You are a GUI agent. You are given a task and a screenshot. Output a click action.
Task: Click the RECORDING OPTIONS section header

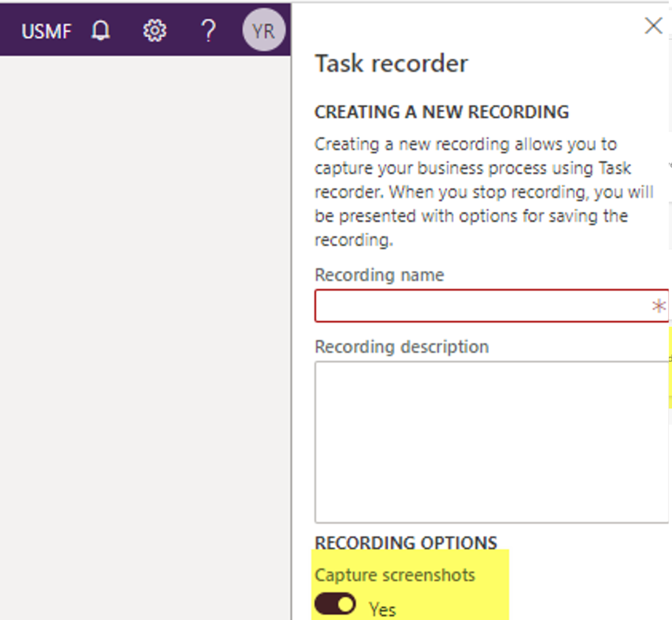406,543
